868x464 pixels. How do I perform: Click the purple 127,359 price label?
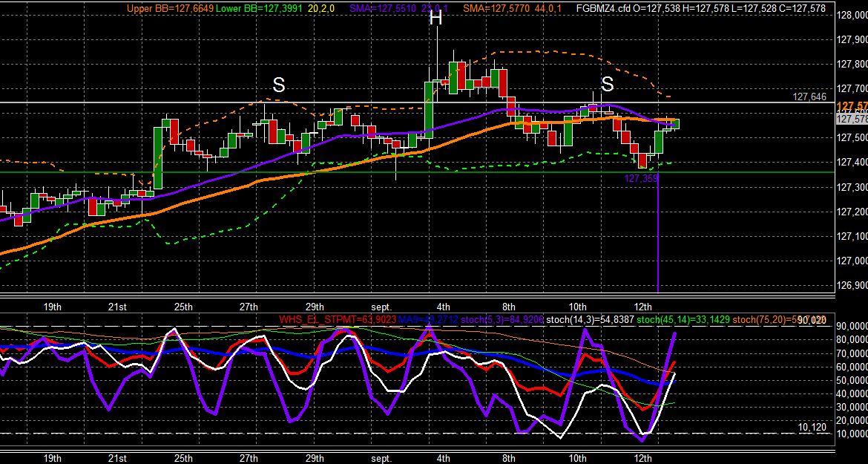coord(641,178)
